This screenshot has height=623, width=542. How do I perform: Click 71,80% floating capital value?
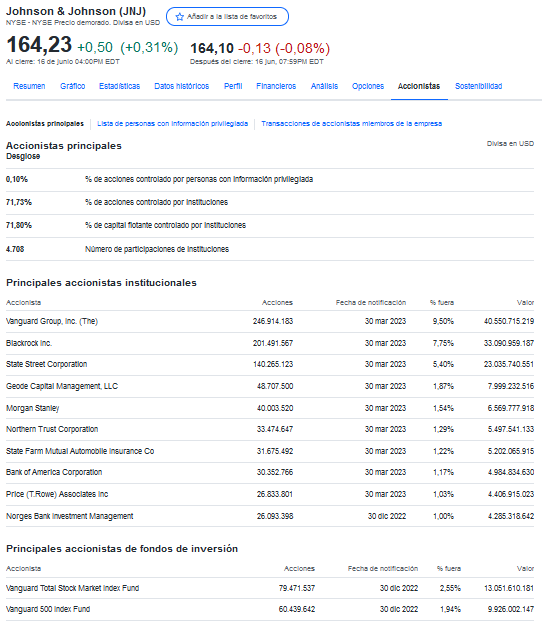19,225
